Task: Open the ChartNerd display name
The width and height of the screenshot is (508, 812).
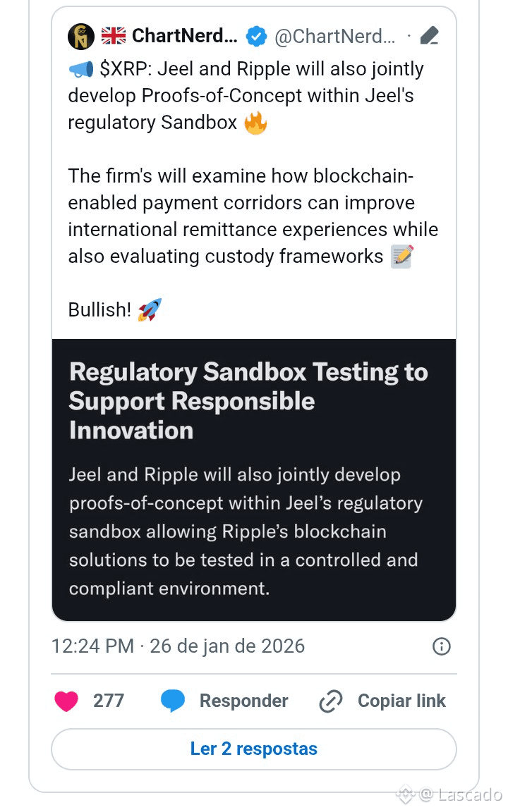Action: tap(184, 37)
